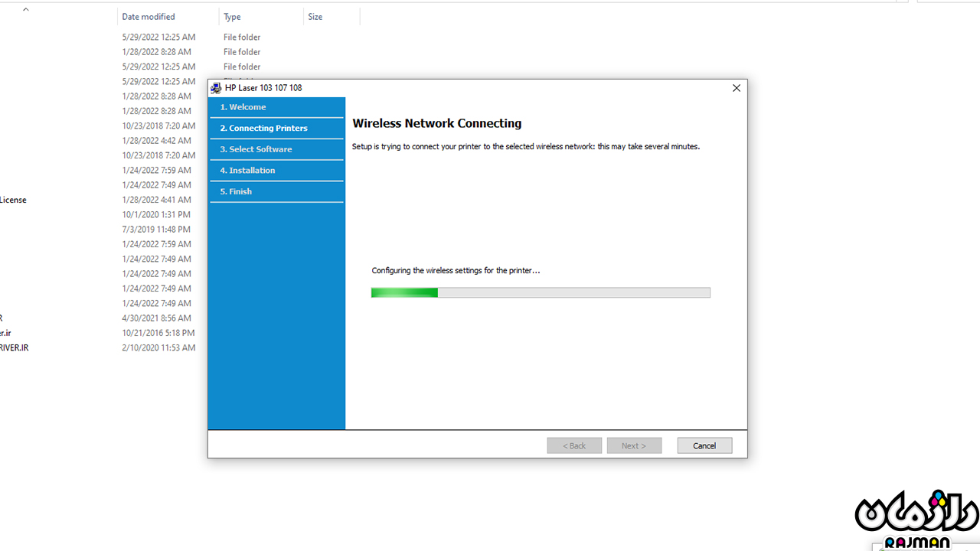Close the HP Laser 103 107 108 dialog

coord(737,88)
